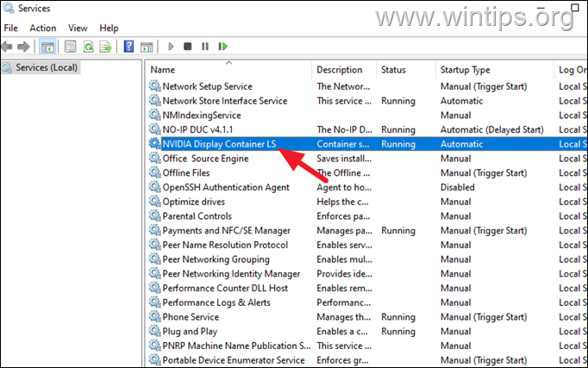Screen dimensions: 588x368
Task: Click the Start Service play icon
Action: (x=171, y=47)
